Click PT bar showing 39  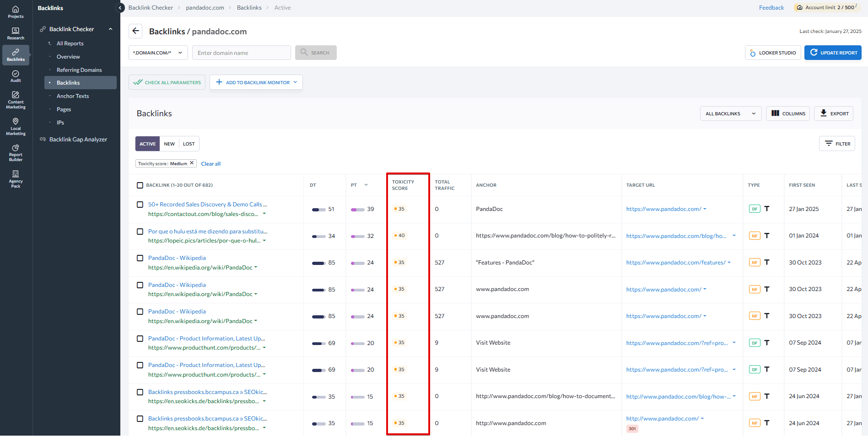point(357,210)
